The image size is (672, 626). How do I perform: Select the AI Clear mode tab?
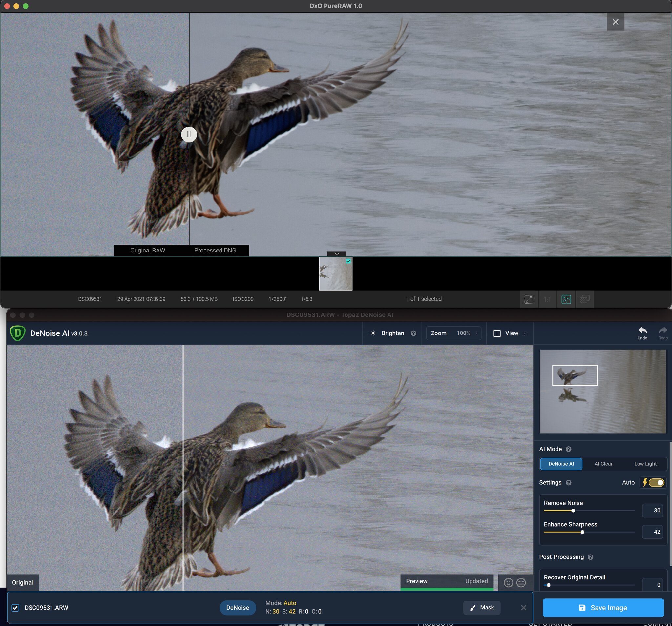tap(603, 464)
